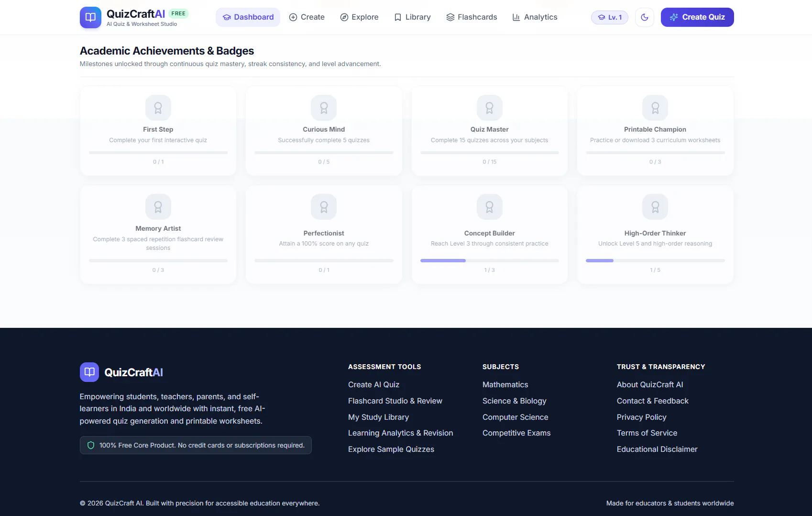Viewport: 812px width, 516px height.
Task: Toggle dark mode with the moon icon
Action: (645, 17)
